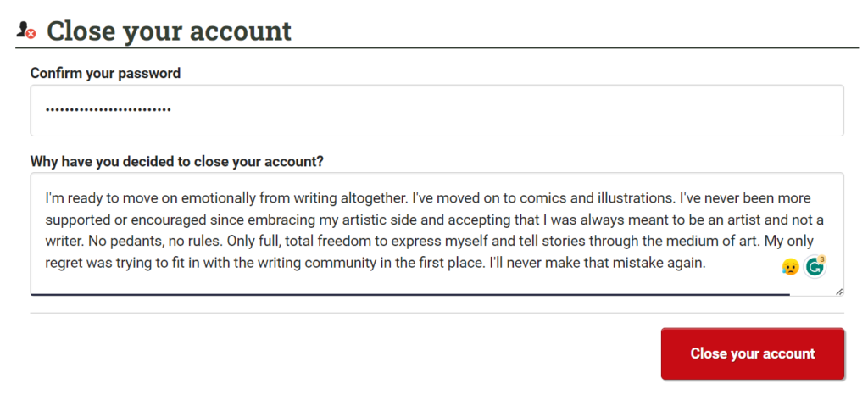This screenshot has height=395, width=868.
Task: Place cursor on the word "altogether"
Action: [376, 198]
